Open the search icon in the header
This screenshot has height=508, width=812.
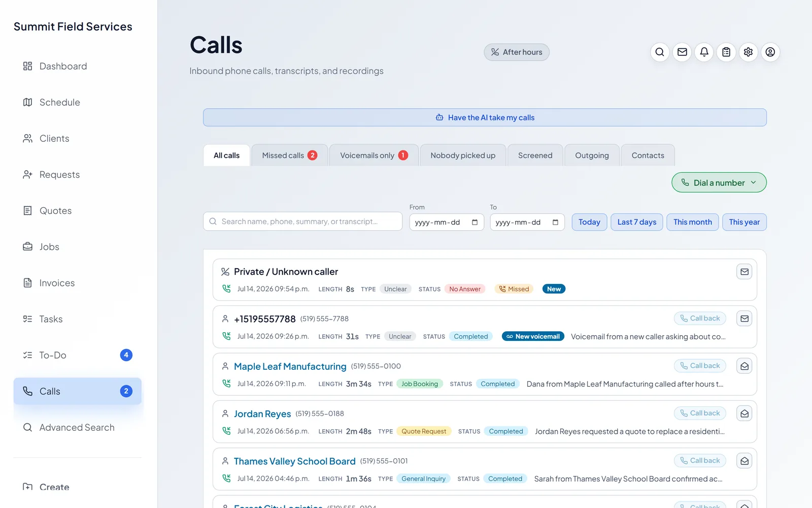[x=660, y=52]
